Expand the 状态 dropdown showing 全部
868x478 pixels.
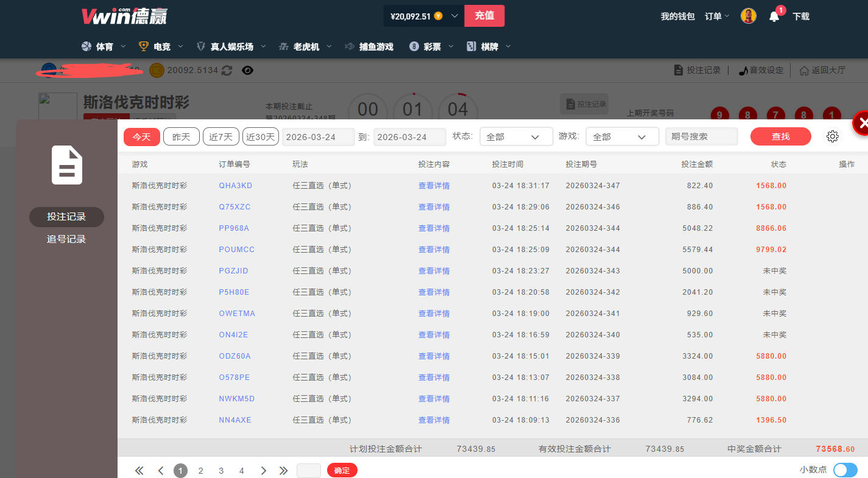(516, 137)
